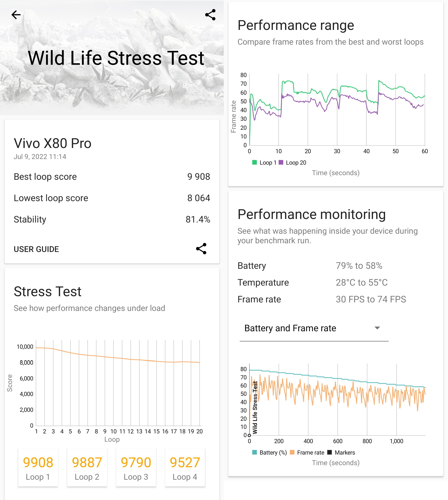Select the Loop 3 score card 9790
Image resolution: width=448 pixels, height=500 pixels.
pos(136,467)
